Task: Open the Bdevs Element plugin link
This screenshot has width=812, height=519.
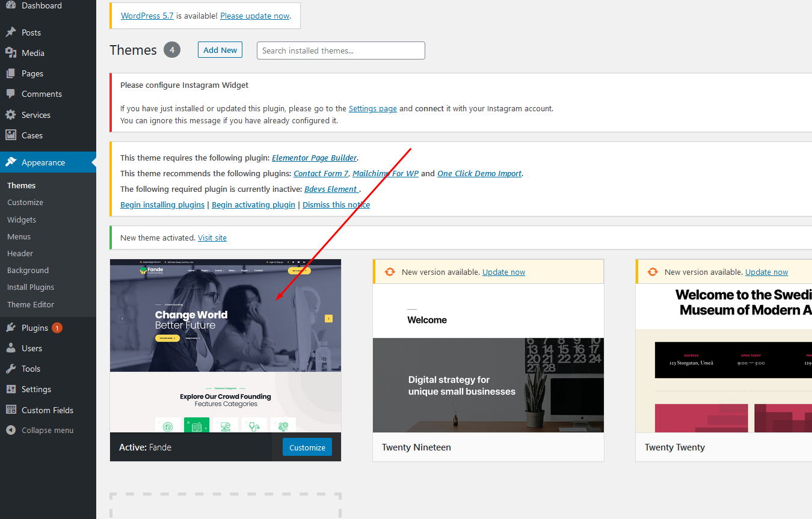Action: [x=331, y=189]
